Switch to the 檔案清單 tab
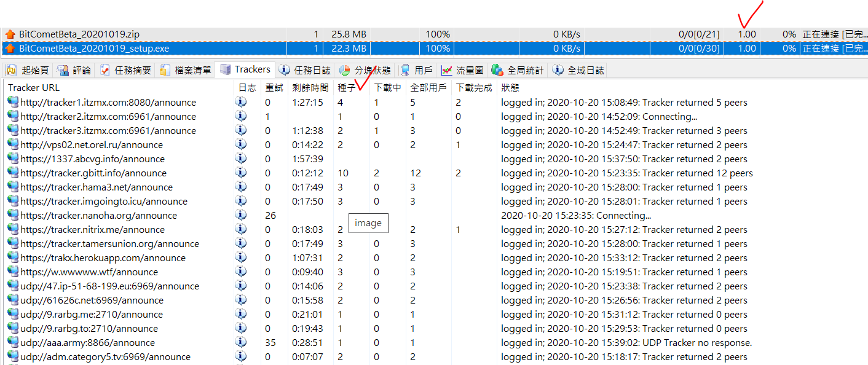868x365 pixels. point(186,70)
